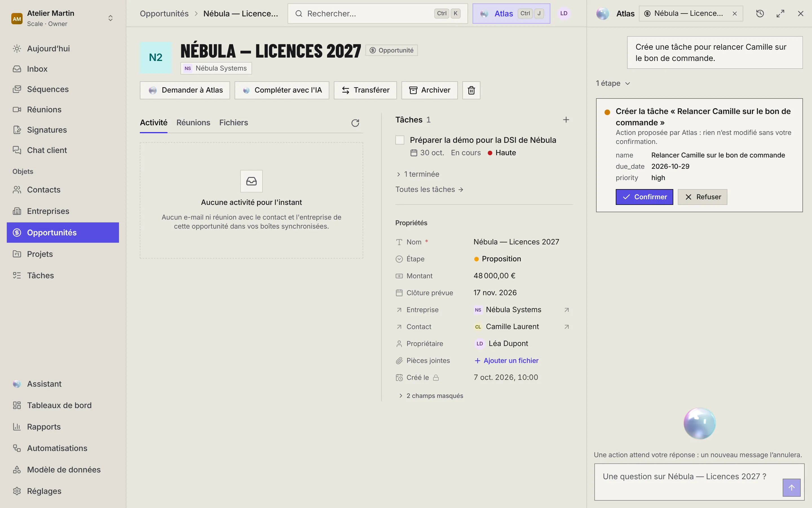The image size is (812, 508).
Task: Remove Nébula context chip from Atlas
Action: [x=734, y=14]
